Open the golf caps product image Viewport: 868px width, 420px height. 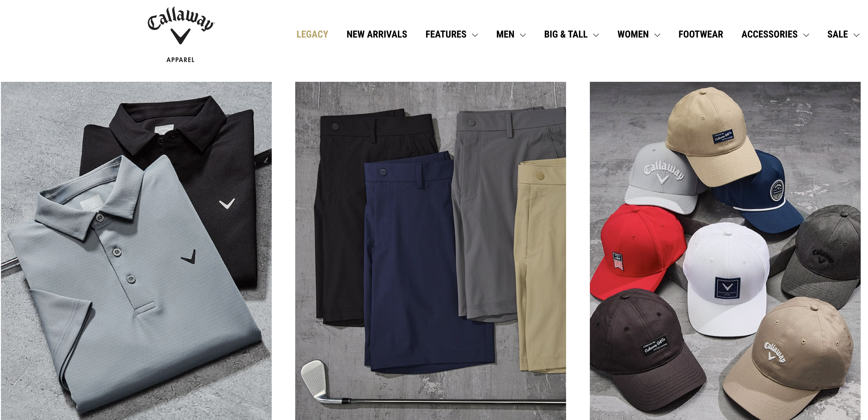[725, 251]
